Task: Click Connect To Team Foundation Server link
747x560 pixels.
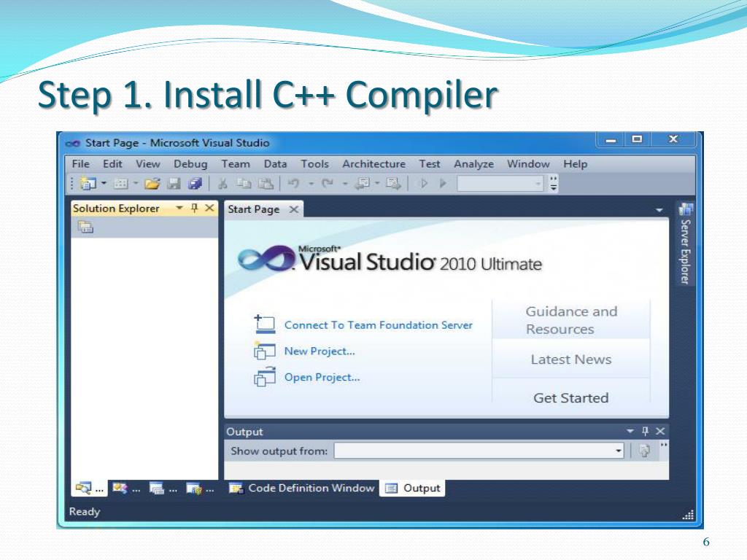Action: point(379,324)
